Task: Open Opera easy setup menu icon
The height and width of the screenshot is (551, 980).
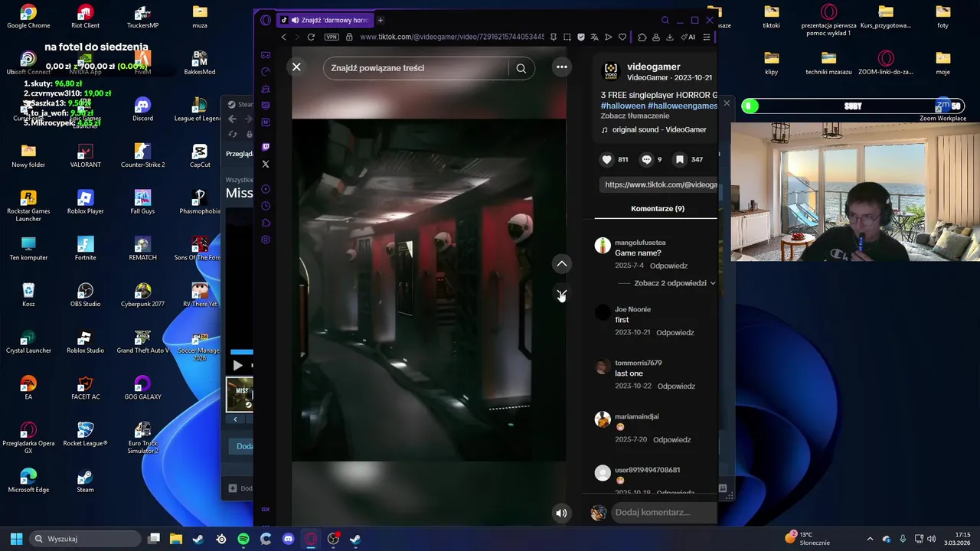Action: tap(706, 37)
